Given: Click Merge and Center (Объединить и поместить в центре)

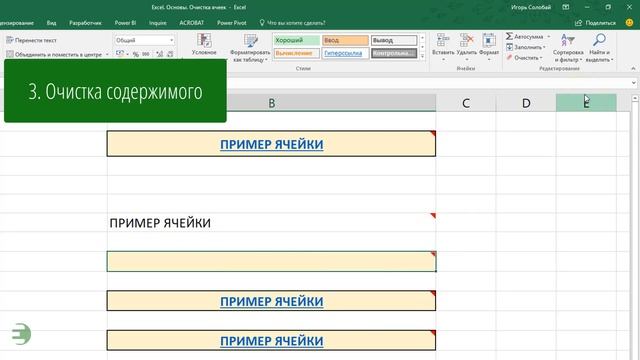Looking at the screenshot, I should point(54,54).
